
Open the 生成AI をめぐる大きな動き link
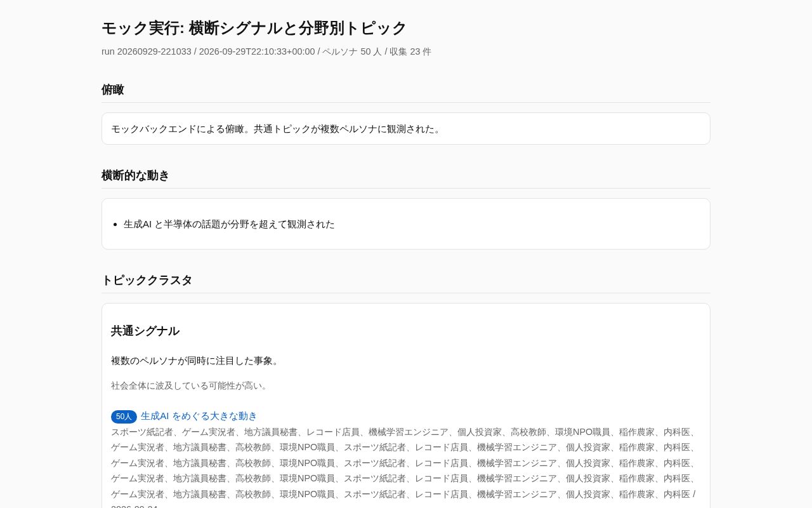tap(199, 416)
